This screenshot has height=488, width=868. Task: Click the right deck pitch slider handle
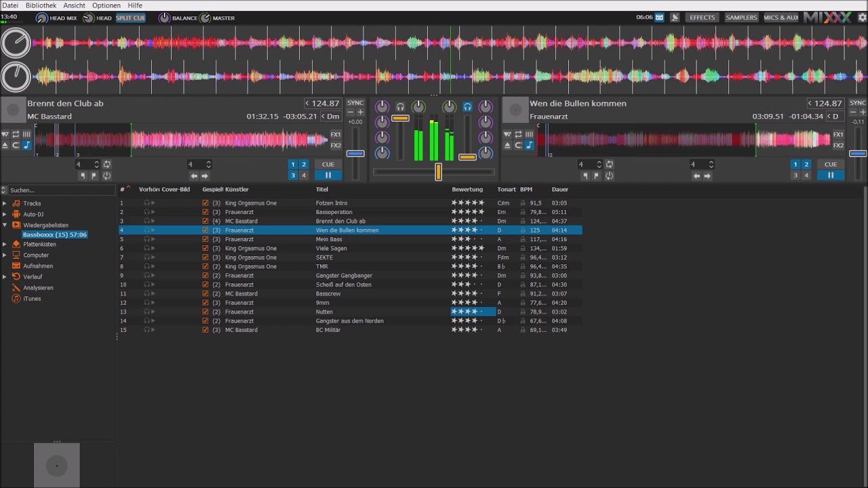coord(858,154)
